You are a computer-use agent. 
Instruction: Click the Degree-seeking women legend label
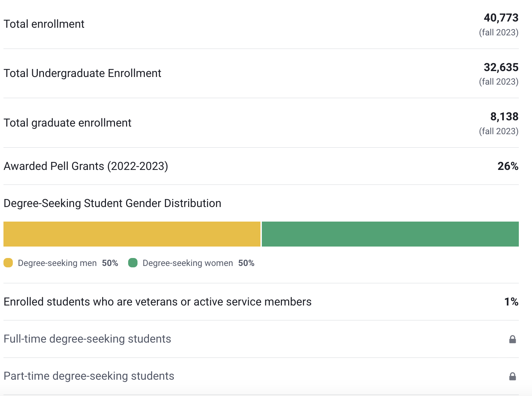(x=188, y=263)
